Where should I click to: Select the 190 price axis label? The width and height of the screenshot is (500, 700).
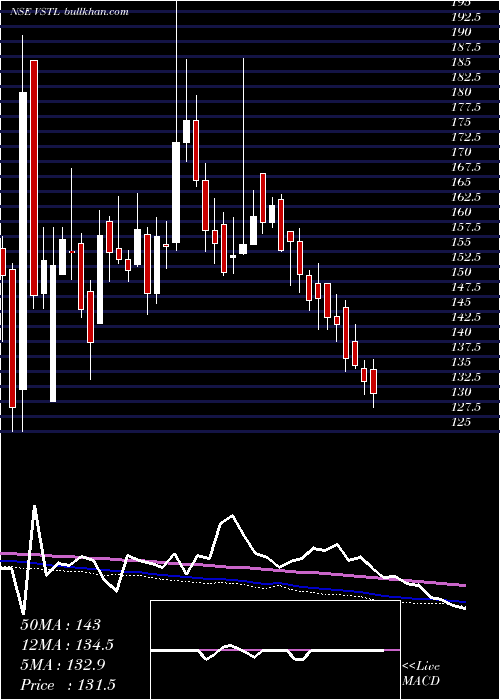pyautogui.click(x=461, y=32)
